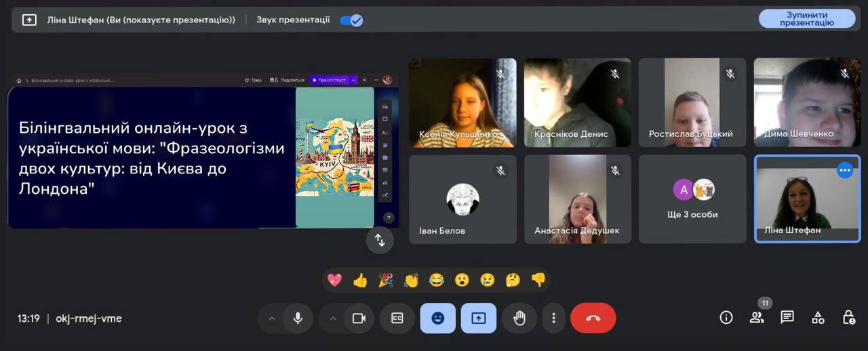Viewport: 868px width, 351px height.
Task: Open host controls lock icon
Action: click(x=848, y=318)
